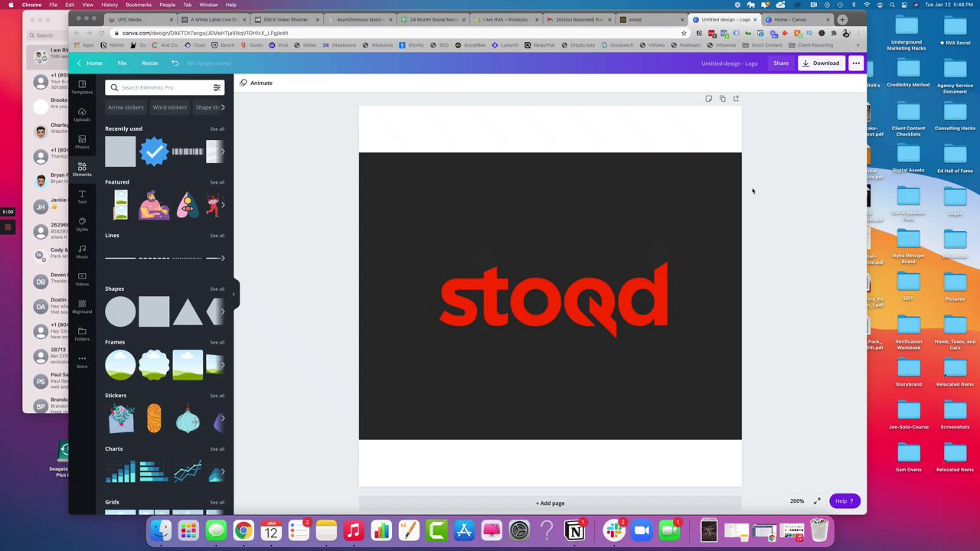Select the Elements sidebar panel
980x551 pixels.
[x=82, y=169]
